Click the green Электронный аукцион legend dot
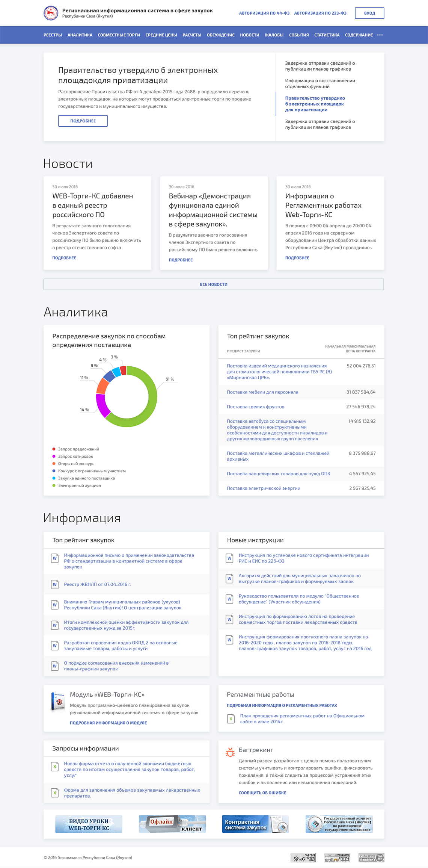Screen dimensions: 428x868 pos(54,485)
